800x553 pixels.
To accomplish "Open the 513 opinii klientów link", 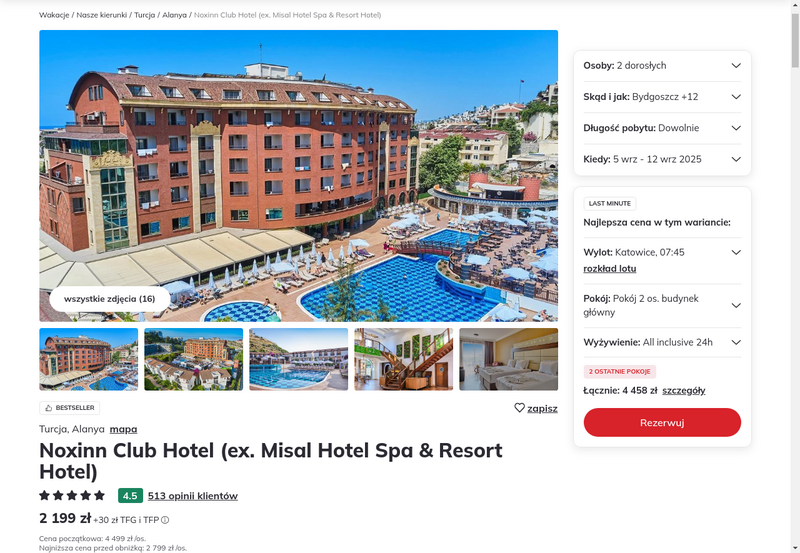I will pyautogui.click(x=193, y=495).
